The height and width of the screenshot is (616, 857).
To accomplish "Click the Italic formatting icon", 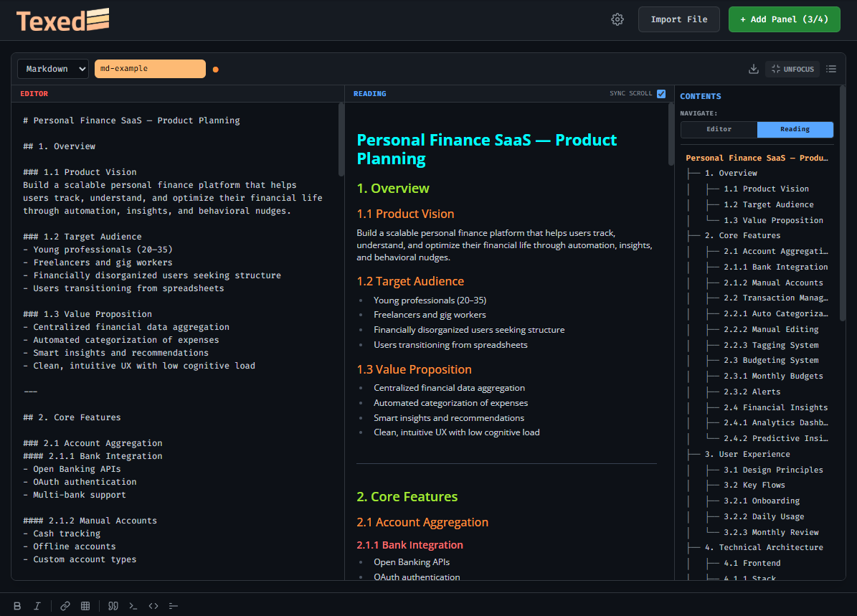I will [37, 606].
